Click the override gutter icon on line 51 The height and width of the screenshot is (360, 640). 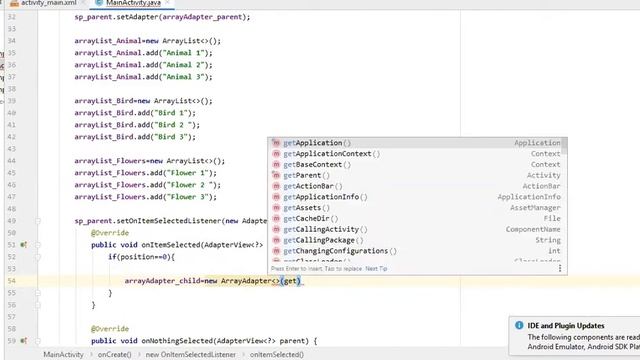(24, 245)
